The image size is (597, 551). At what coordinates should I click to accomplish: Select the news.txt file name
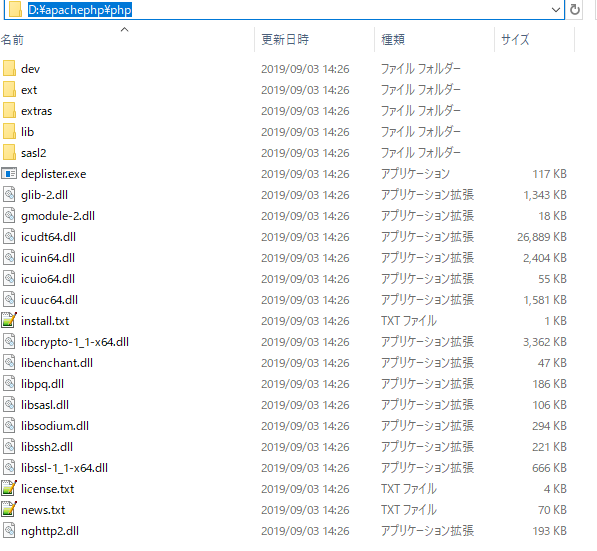(43, 510)
